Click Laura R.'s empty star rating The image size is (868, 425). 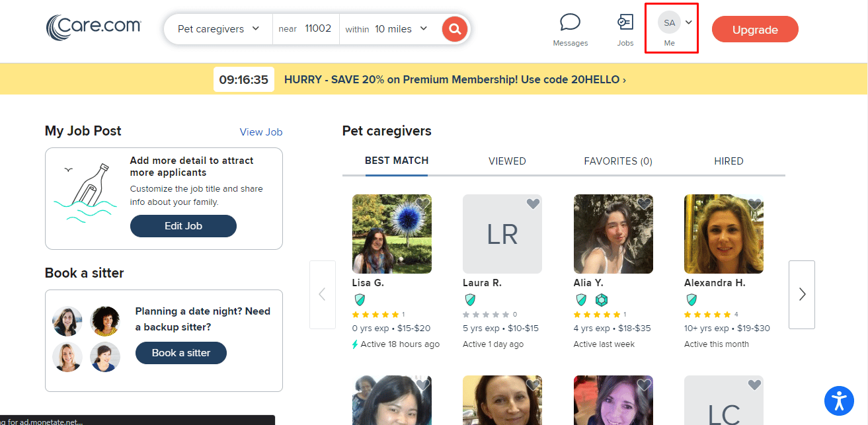click(486, 315)
